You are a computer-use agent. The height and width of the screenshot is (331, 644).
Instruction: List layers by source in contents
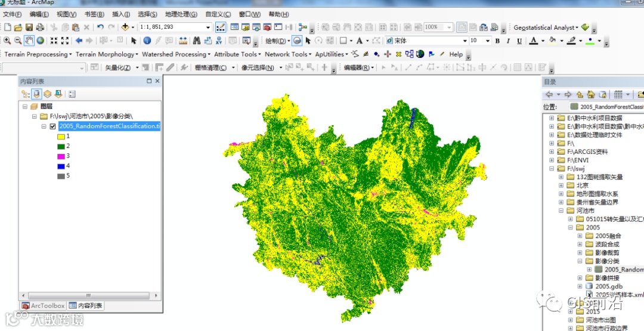click(36, 94)
